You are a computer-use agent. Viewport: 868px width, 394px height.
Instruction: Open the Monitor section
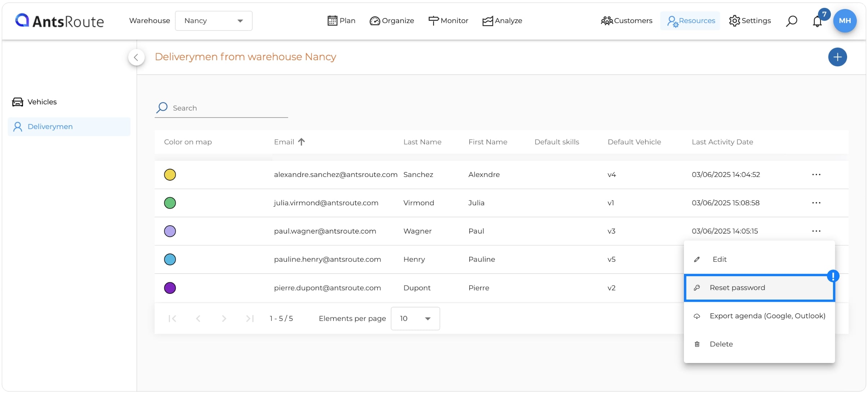tap(448, 21)
